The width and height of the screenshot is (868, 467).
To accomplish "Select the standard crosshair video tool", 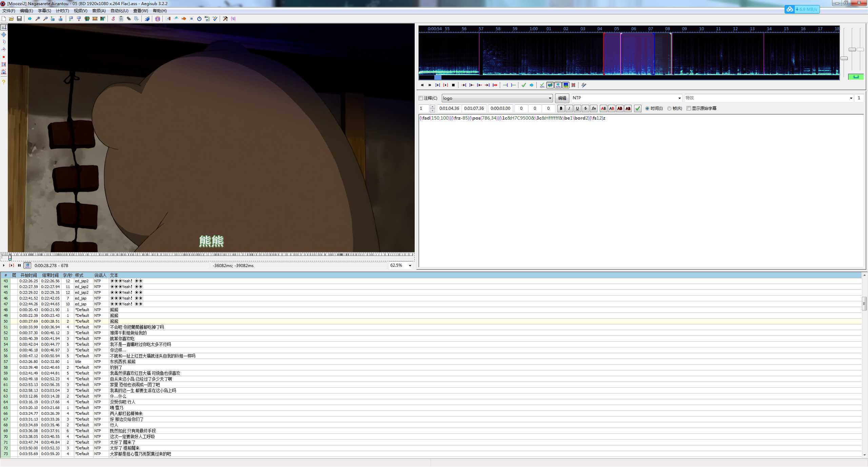I will coord(4,27).
